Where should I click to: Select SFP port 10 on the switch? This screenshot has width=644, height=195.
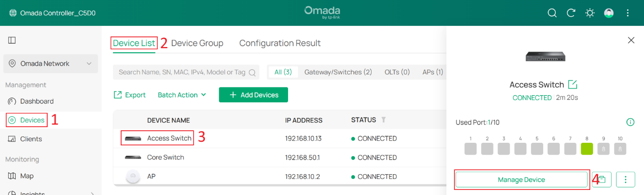[x=620, y=149]
